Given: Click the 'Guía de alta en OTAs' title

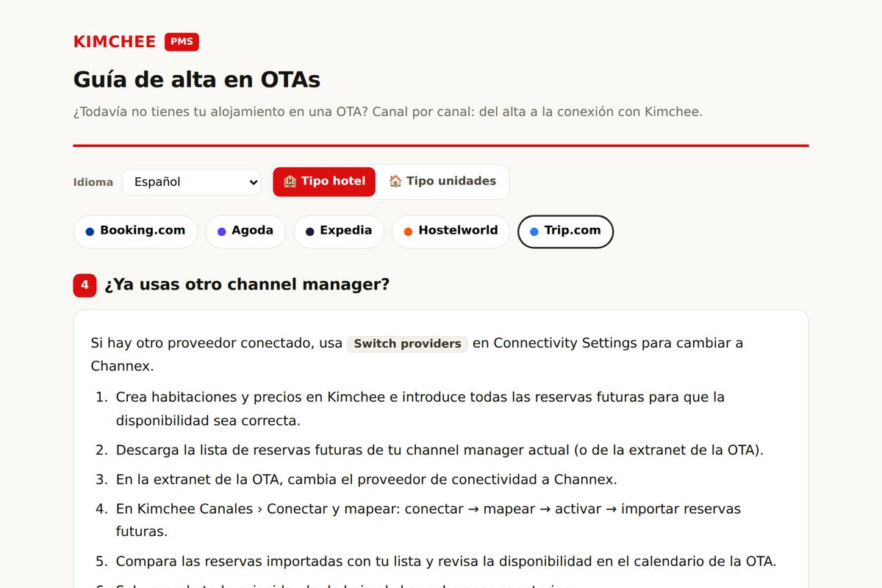Looking at the screenshot, I should 197,79.
